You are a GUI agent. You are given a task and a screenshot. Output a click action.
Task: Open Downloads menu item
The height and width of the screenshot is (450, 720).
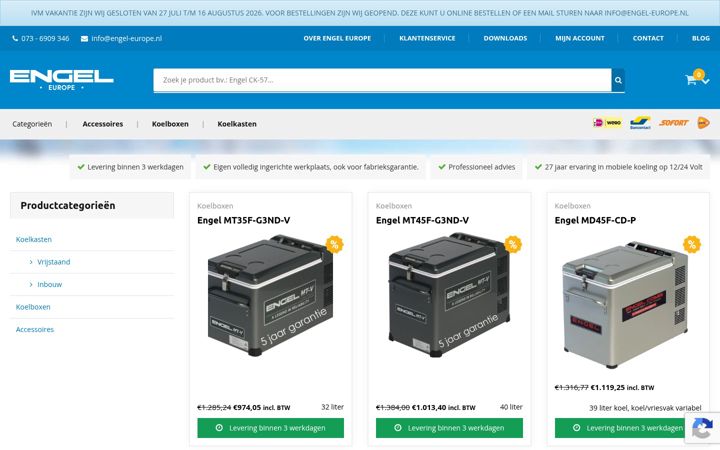505,39
